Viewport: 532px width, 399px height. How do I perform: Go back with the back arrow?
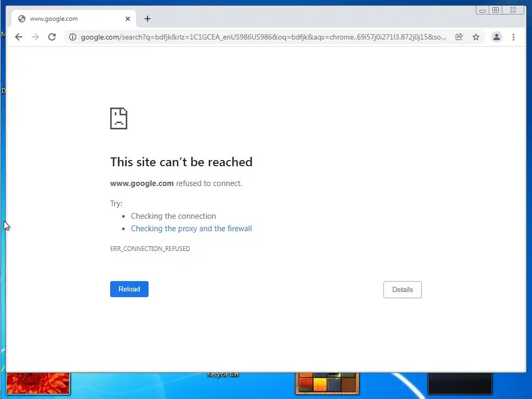pyautogui.click(x=19, y=37)
